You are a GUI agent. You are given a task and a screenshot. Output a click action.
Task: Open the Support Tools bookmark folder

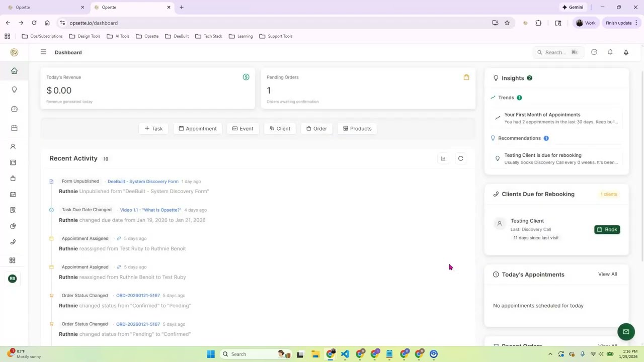click(276, 36)
